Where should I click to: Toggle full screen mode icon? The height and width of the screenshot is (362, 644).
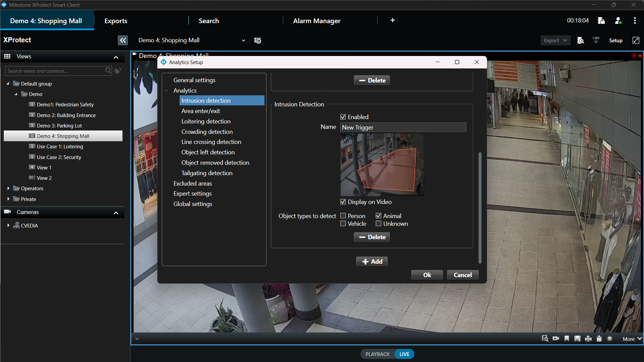click(636, 40)
